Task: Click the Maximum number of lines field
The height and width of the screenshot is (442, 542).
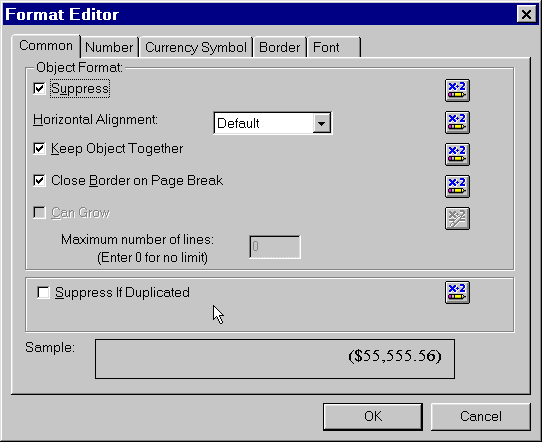Action: point(275,247)
